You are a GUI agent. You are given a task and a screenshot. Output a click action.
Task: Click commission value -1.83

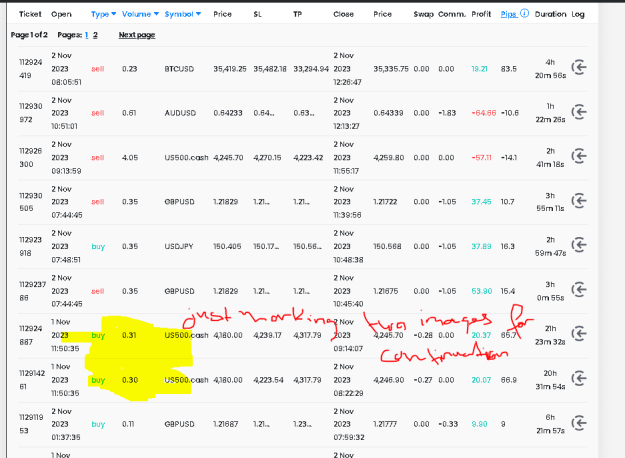coord(447,113)
